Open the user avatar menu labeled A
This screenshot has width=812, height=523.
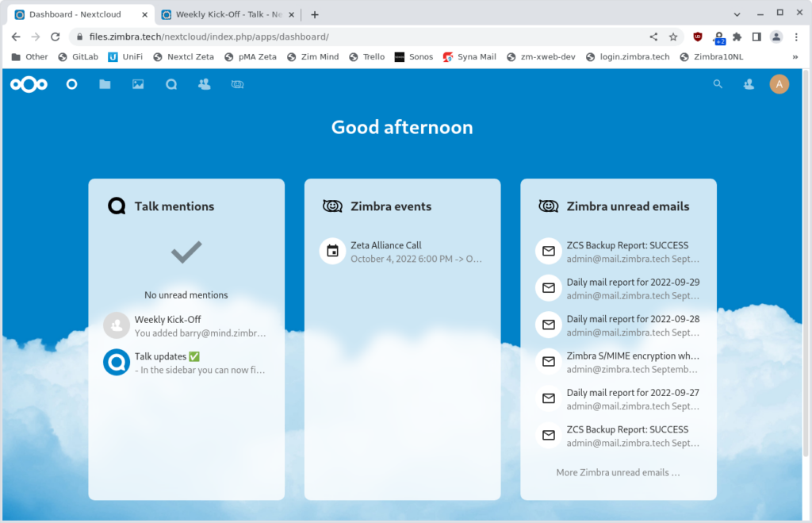[779, 84]
